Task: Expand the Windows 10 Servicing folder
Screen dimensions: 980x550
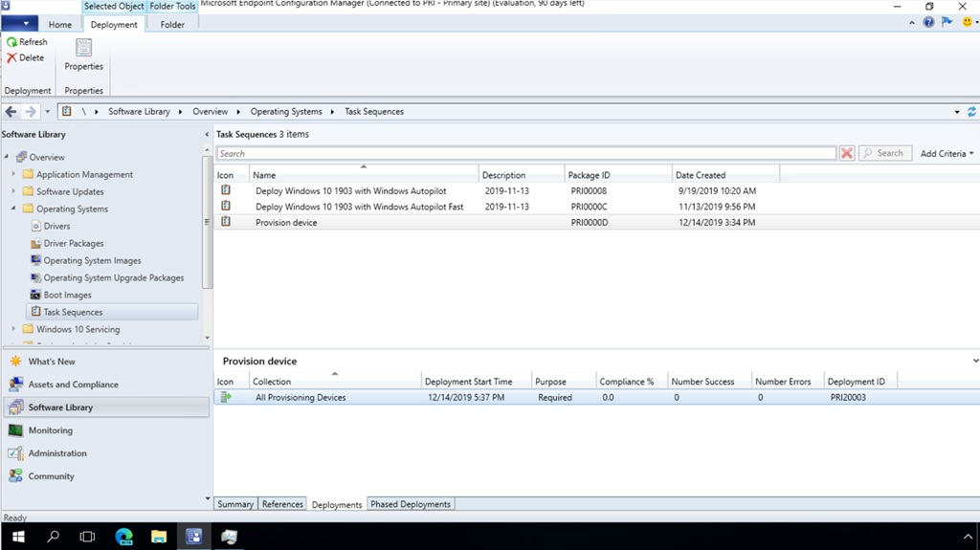Action: [x=13, y=330]
